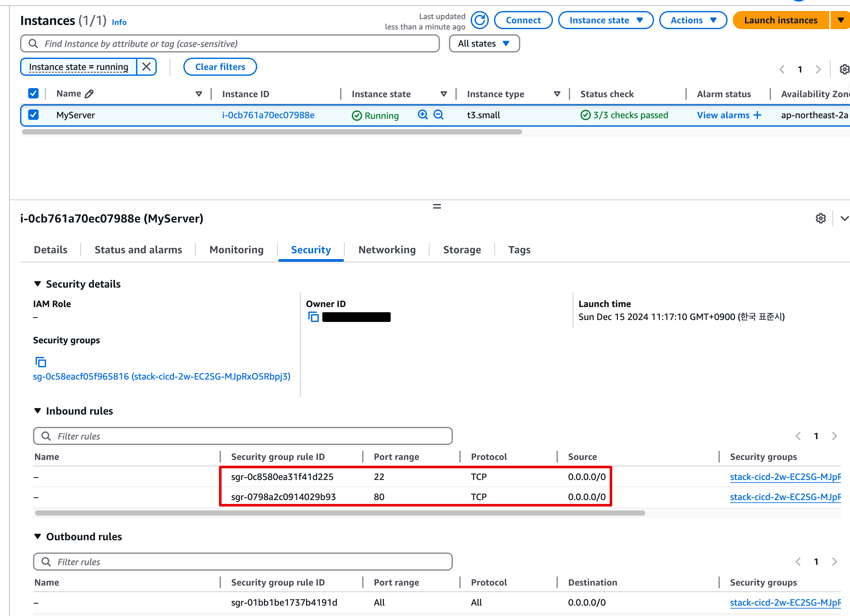Open instance details panel gear settings
The width and height of the screenshot is (850, 616).
(821, 218)
